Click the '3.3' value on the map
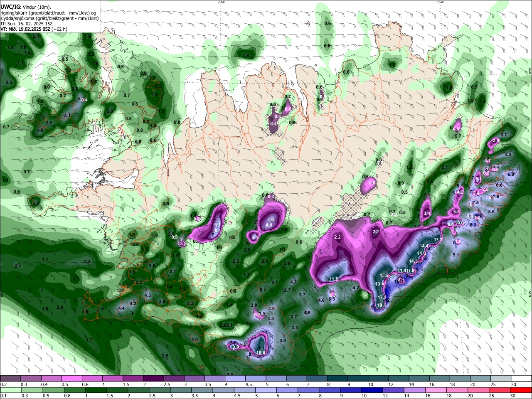This screenshot has height=399, width=532. pyautogui.click(x=295, y=328)
